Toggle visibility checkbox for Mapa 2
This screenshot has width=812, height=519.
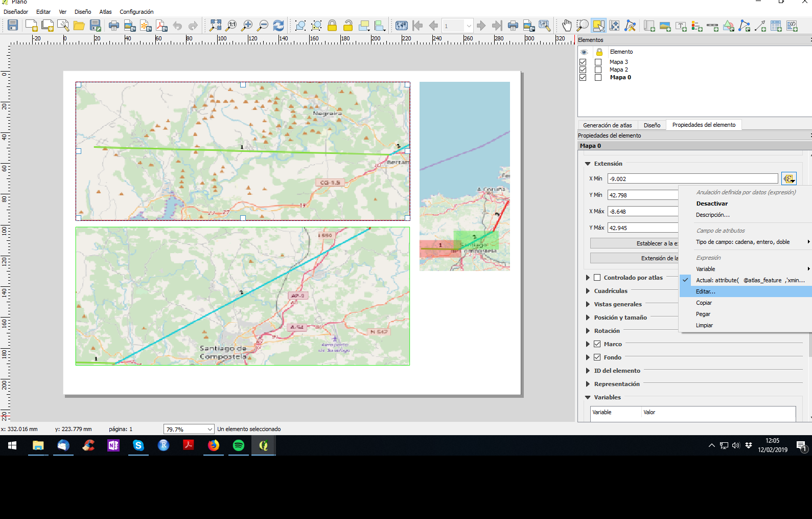click(583, 70)
